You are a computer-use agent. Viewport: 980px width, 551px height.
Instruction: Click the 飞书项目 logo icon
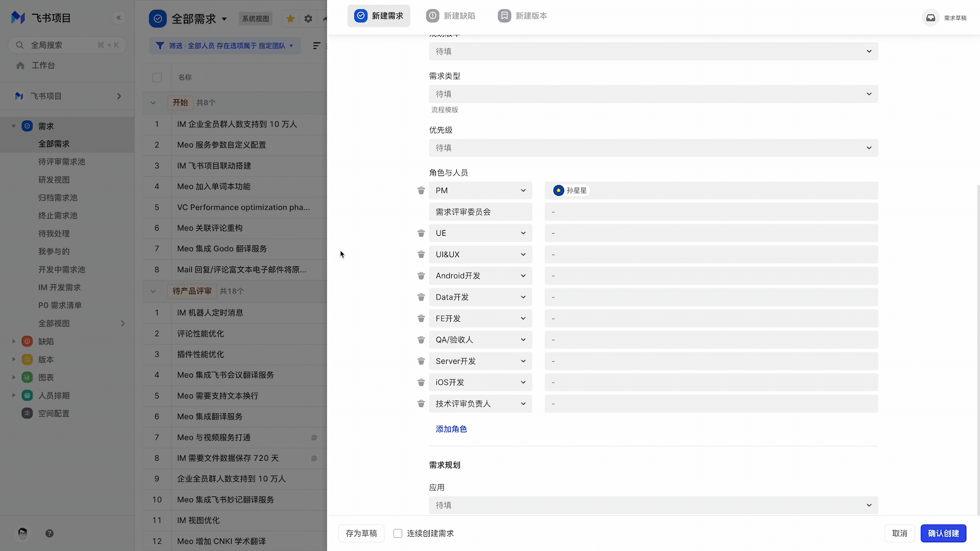(18, 18)
